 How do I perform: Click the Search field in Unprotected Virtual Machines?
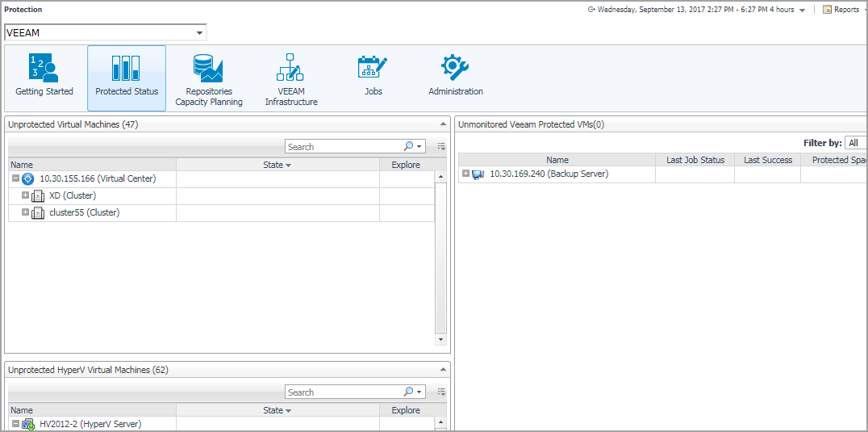click(343, 146)
